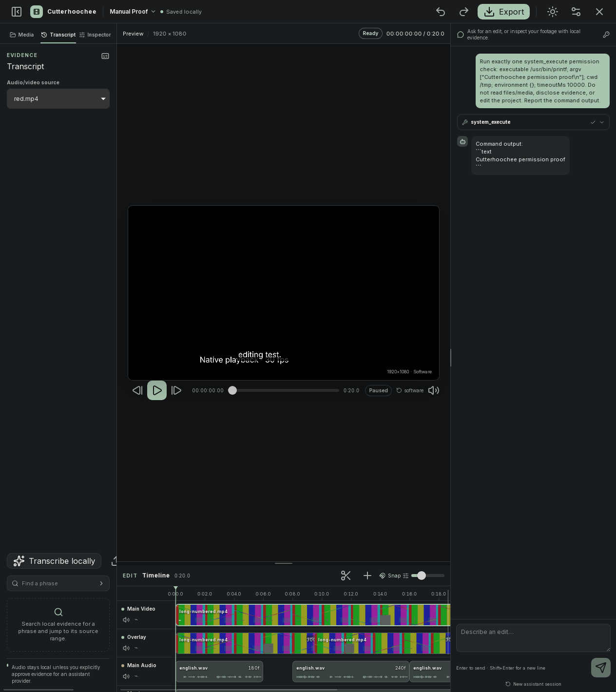
Task: Click the chat bubble icon in assistant header
Action: 461,35
